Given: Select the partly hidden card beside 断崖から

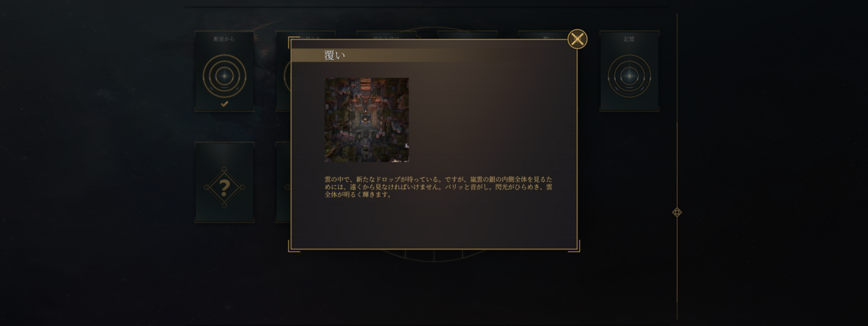Looking at the screenshot, I should pos(283,71).
